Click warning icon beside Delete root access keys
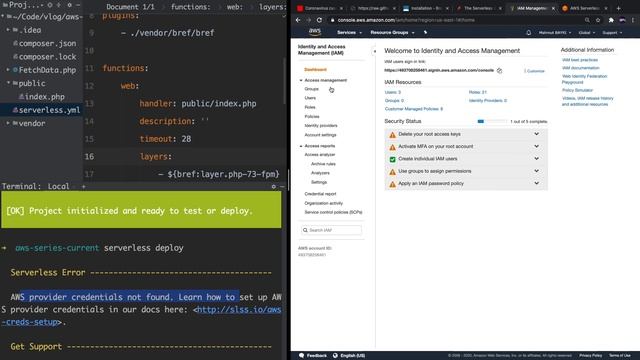This screenshot has width=640, height=360. [392, 135]
